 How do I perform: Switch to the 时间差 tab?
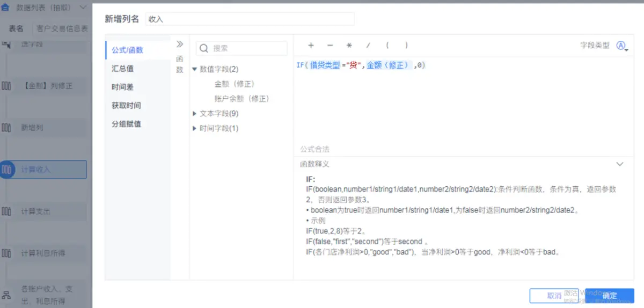(123, 87)
